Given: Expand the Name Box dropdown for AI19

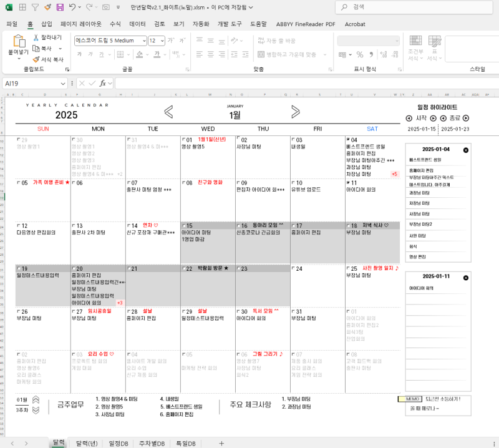Looking at the screenshot, I should click(63, 84).
